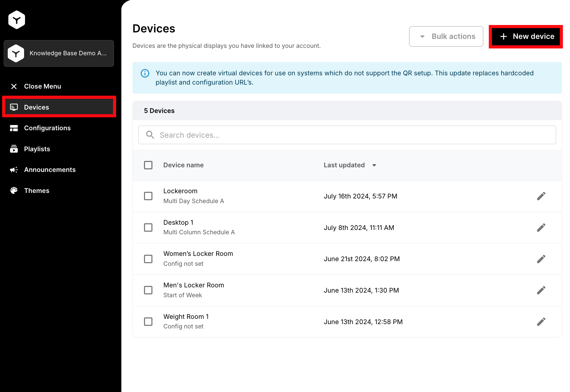This screenshot has width=570, height=392.
Task: Navigate to Announcements in sidebar
Action: [50, 169]
